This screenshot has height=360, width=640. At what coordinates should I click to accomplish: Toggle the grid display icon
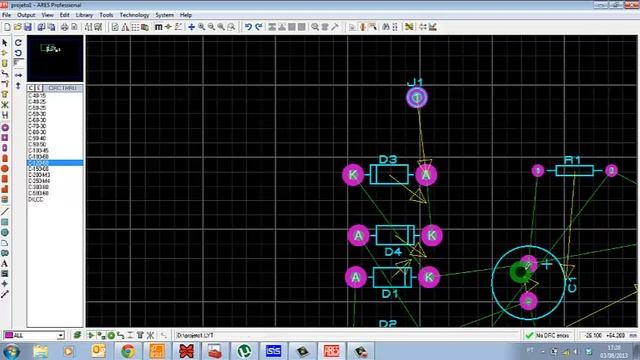135,27
